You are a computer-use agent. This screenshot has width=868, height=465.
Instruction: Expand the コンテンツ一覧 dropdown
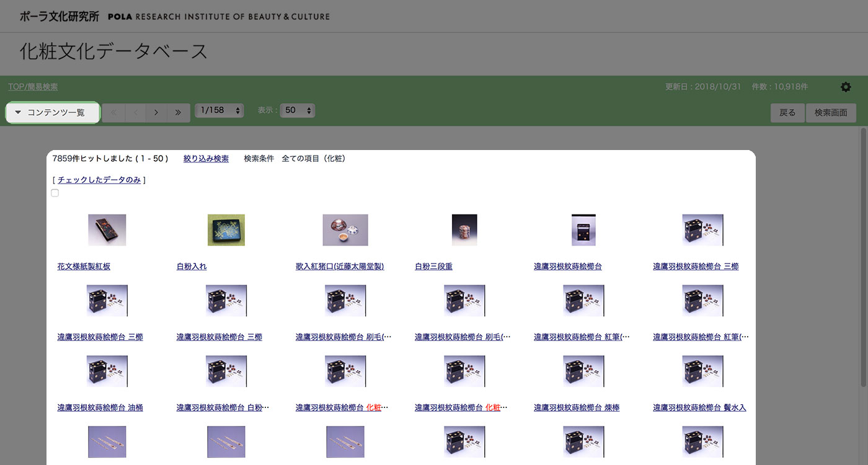tap(53, 113)
